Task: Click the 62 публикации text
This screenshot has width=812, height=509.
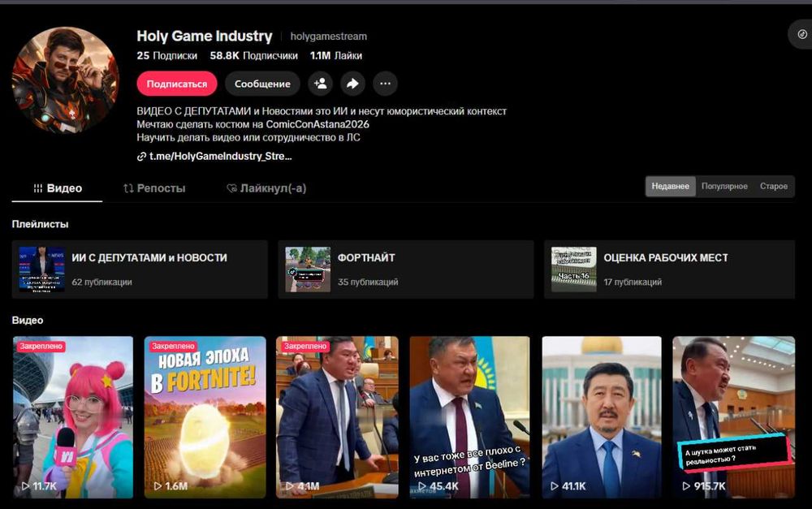Action: [x=102, y=283]
